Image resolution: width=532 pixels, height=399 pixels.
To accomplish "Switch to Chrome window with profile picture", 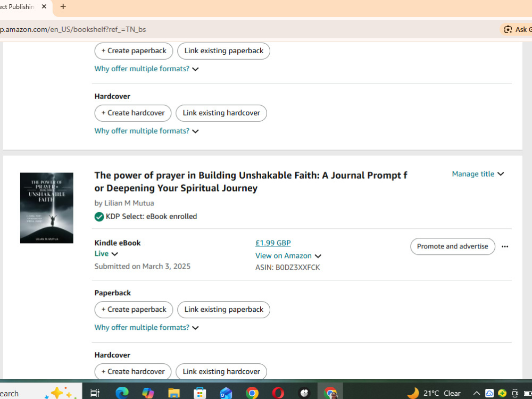I will [x=330, y=393].
